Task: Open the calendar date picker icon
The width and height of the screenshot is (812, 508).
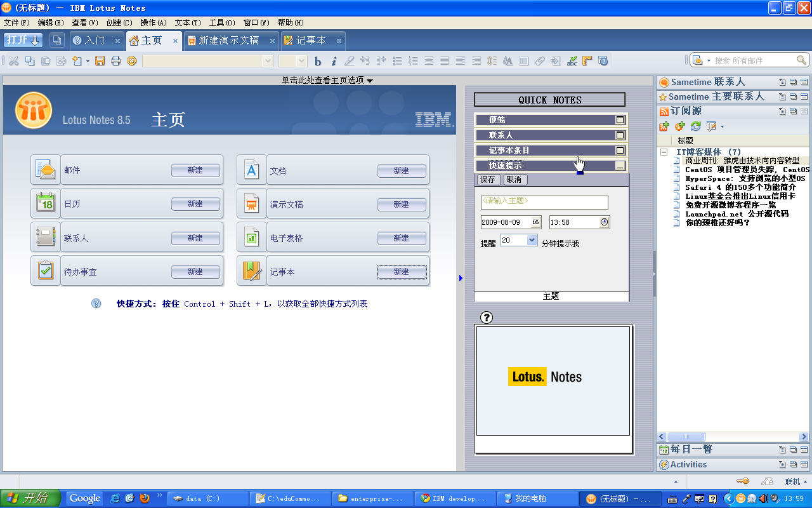Action: pos(535,222)
